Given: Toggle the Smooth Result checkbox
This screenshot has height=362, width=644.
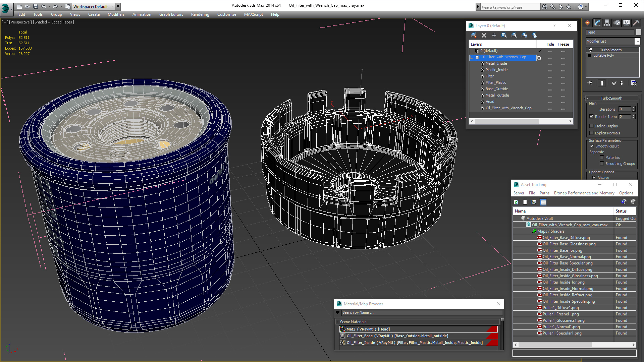Looking at the screenshot, I should (x=592, y=146).
